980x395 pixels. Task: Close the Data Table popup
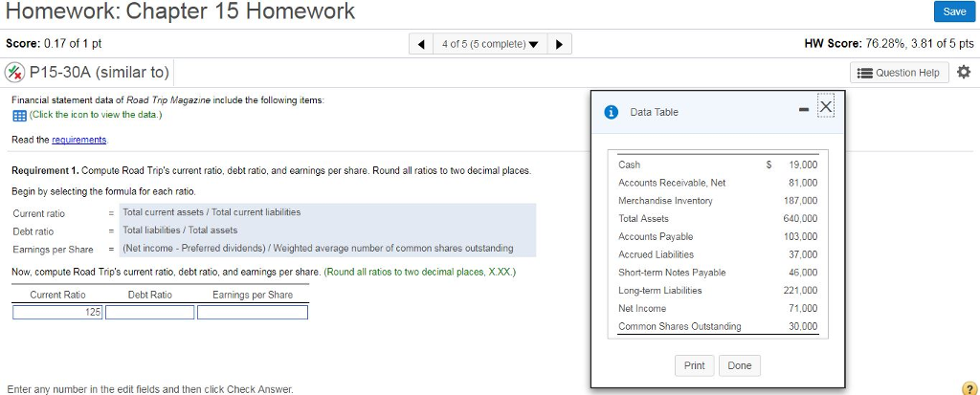pos(826,105)
